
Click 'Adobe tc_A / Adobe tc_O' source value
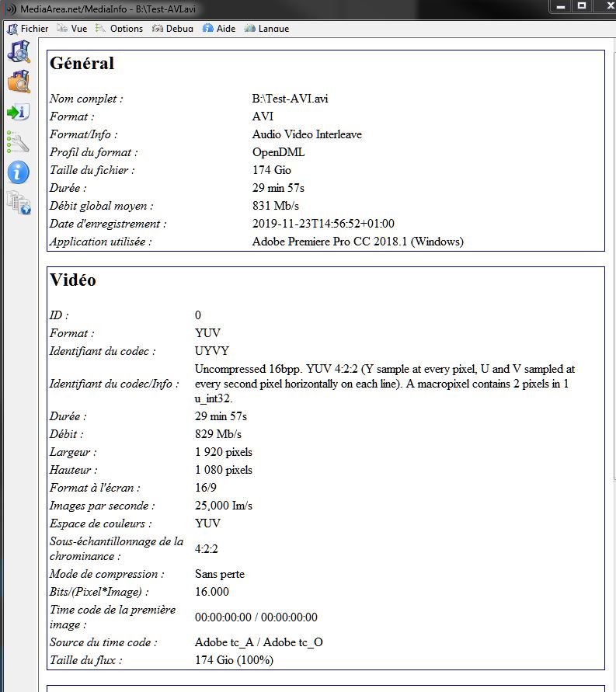point(259,642)
